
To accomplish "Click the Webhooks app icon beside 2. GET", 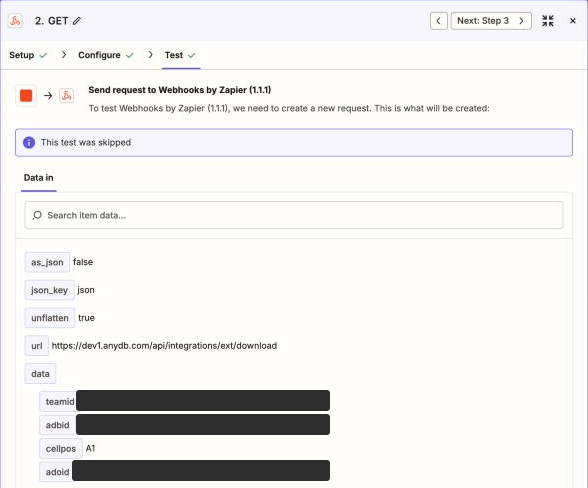I will tap(15, 21).
